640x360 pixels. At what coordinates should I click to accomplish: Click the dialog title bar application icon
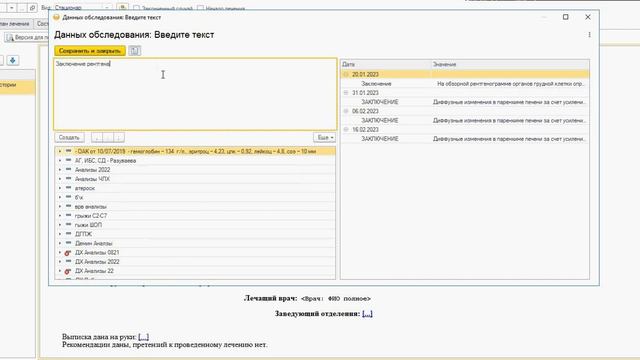(x=57, y=17)
